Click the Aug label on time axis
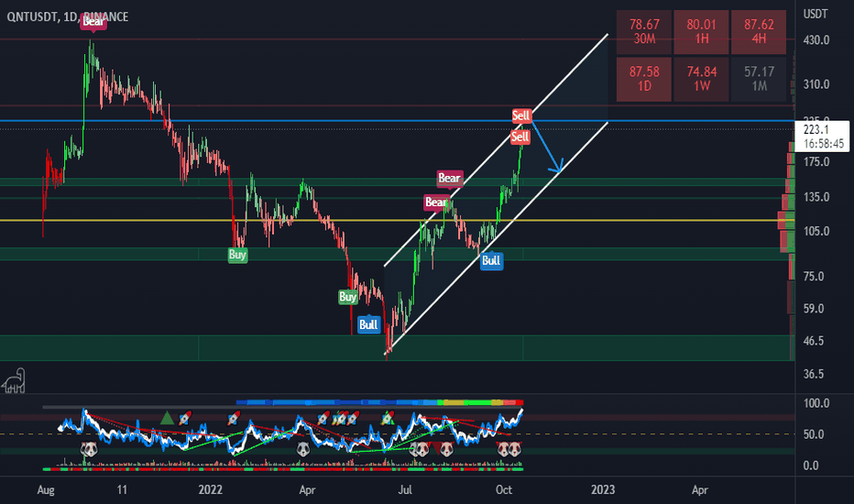854x504 pixels. pyautogui.click(x=46, y=490)
